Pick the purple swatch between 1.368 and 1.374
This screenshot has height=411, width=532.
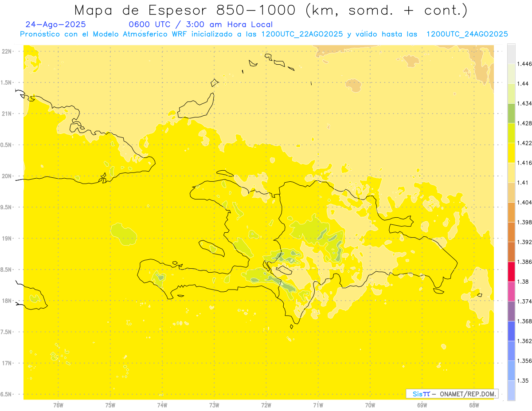click(x=511, y=311)
